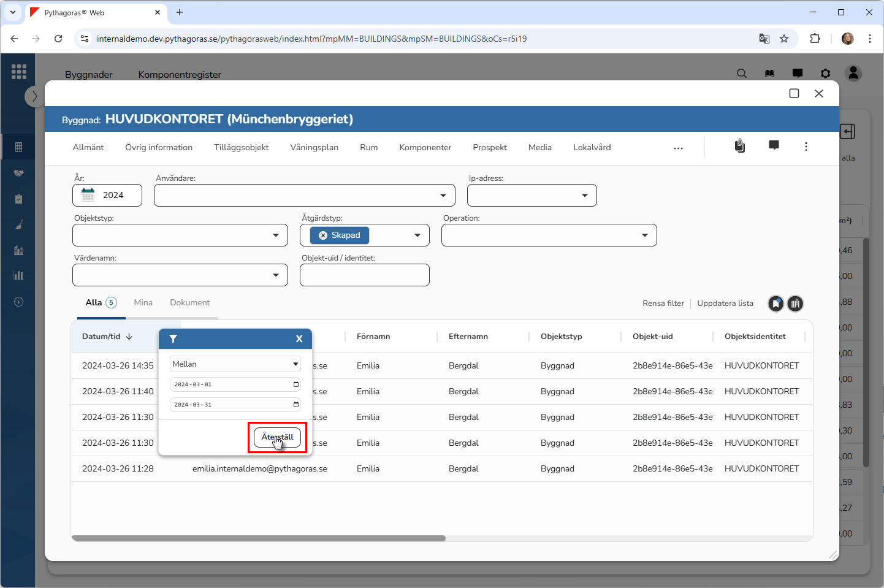Click the calendar icon in the År field
This screenshot has width=884, height=588.
88,195
